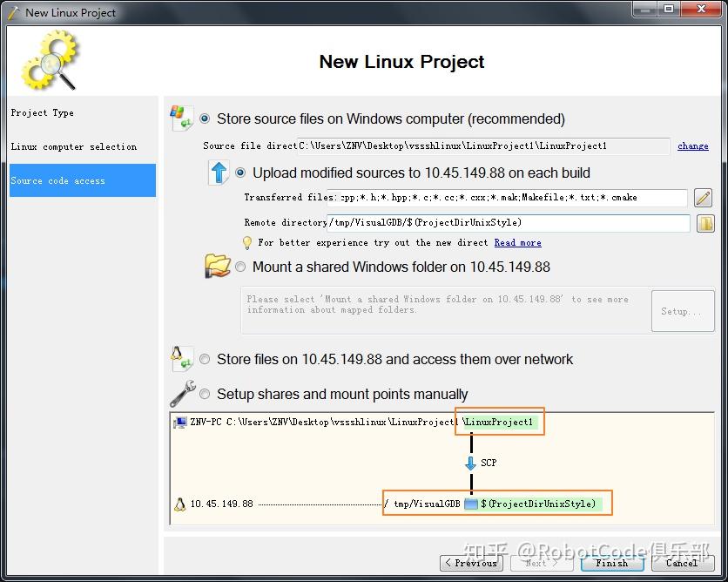Click the Tux penguin network storage icon
This screenshot has height=582, width=728.
pos(183,359)
